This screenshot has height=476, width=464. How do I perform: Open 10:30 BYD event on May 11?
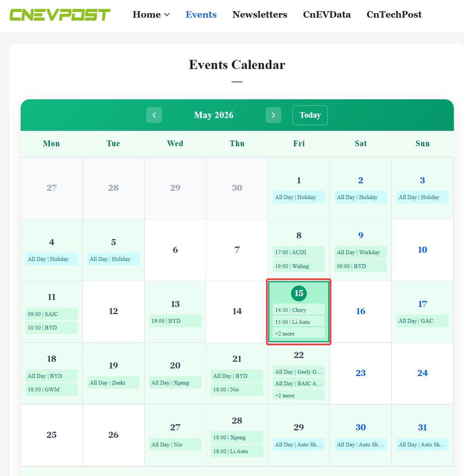tap(52, 328)
